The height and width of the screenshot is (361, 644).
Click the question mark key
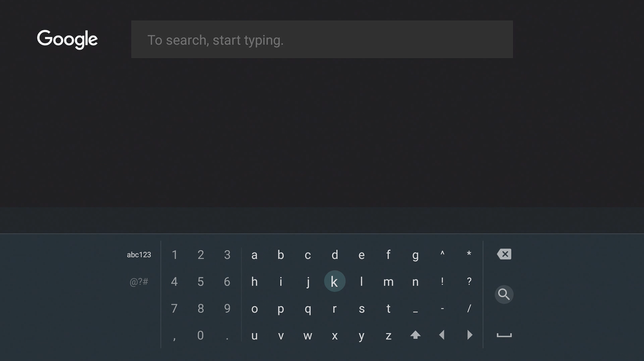tap(468, 280)
